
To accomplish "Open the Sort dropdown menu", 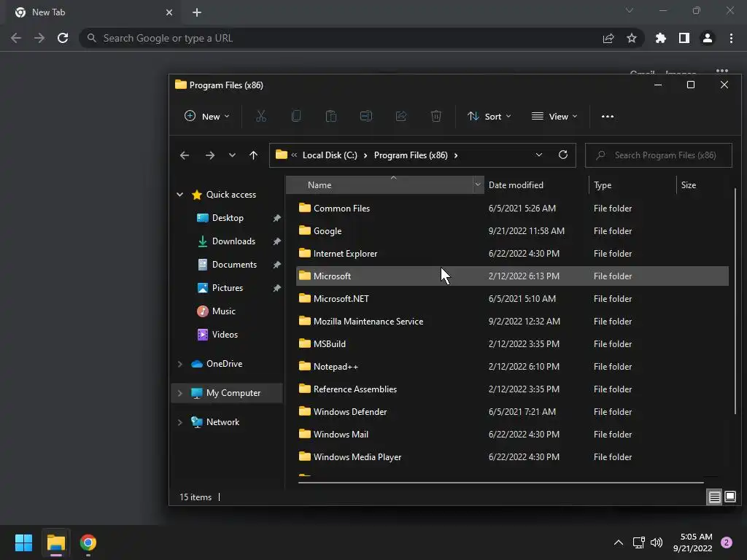I will tap(489, 116).
